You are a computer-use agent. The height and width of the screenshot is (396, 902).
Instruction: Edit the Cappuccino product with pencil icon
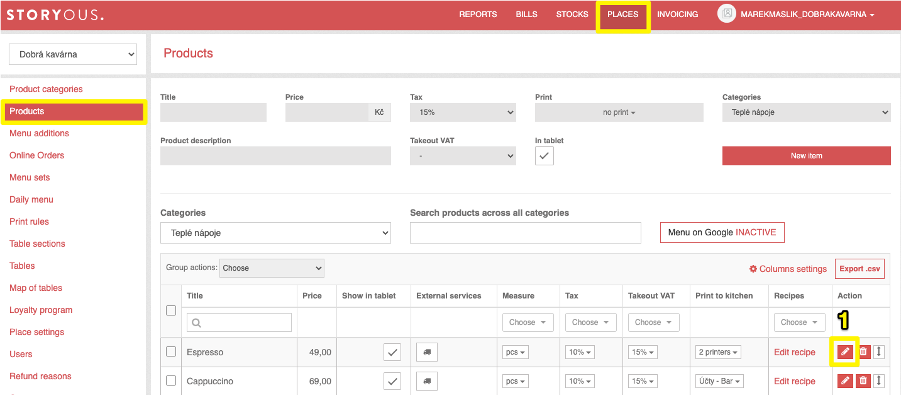tap(845, 380)
